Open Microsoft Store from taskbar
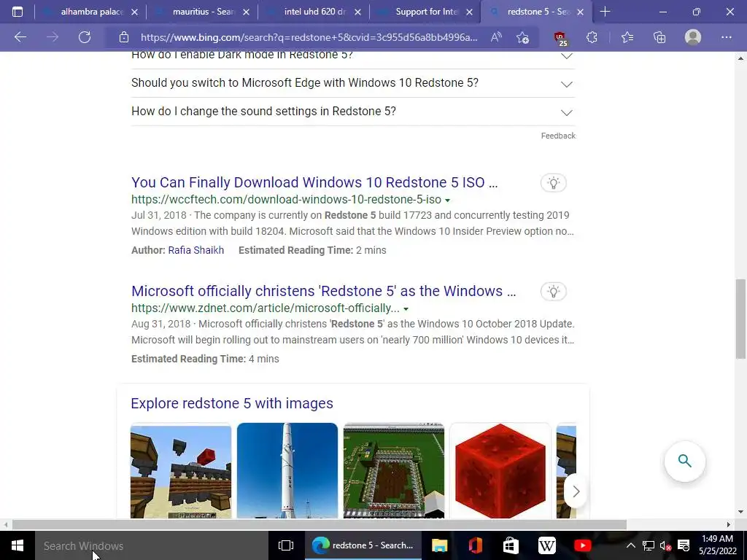This screenshot has width=747, height=560. (511, 545)
